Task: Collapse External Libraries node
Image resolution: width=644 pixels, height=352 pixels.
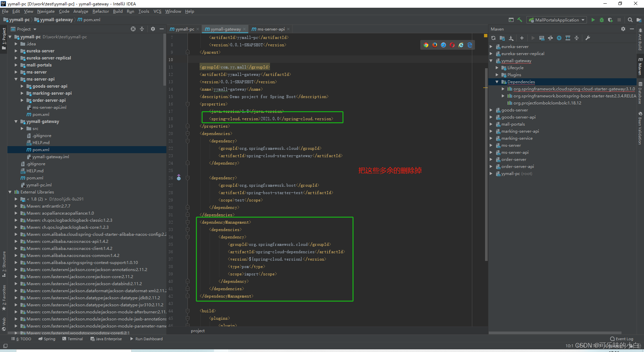Action: click(x=10, y=192)
